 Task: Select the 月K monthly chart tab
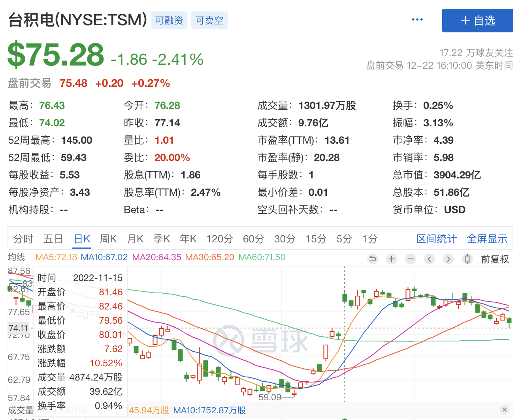click(136, 239)
